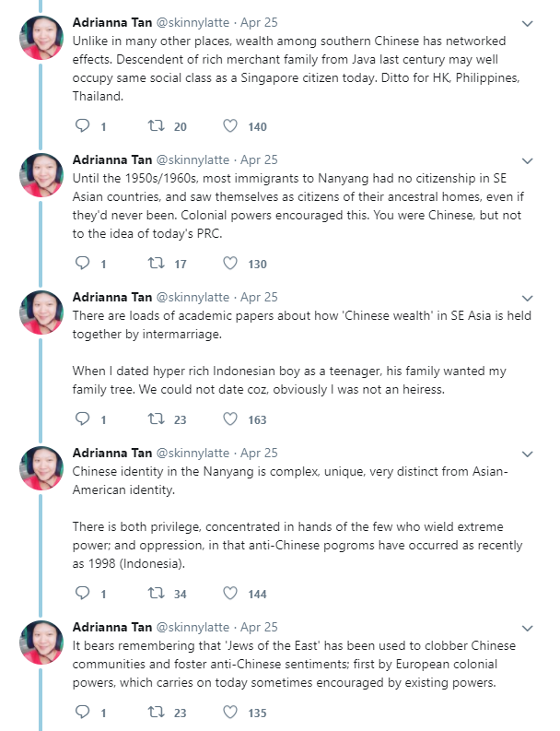Reply to the 'Jews of the East' tweet
This screenshot has height=731, width=560.
[x=82, y=713]
